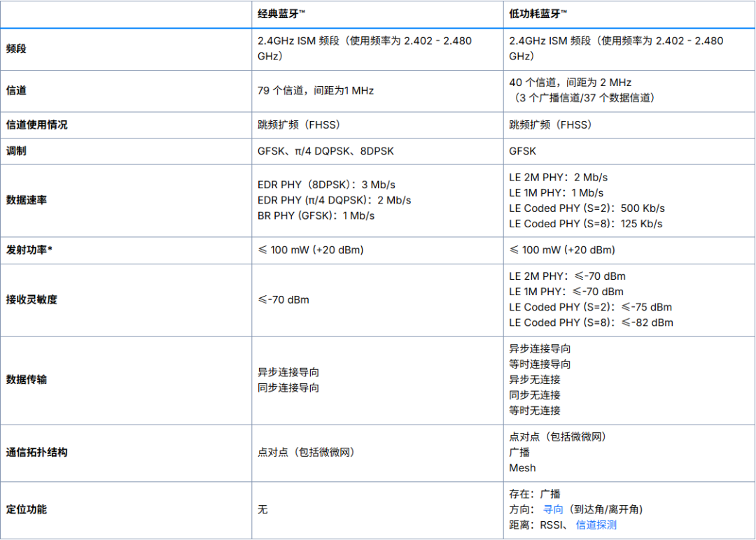Click the 数据传输 row label

pyautogui.click(x=27, y=380)
